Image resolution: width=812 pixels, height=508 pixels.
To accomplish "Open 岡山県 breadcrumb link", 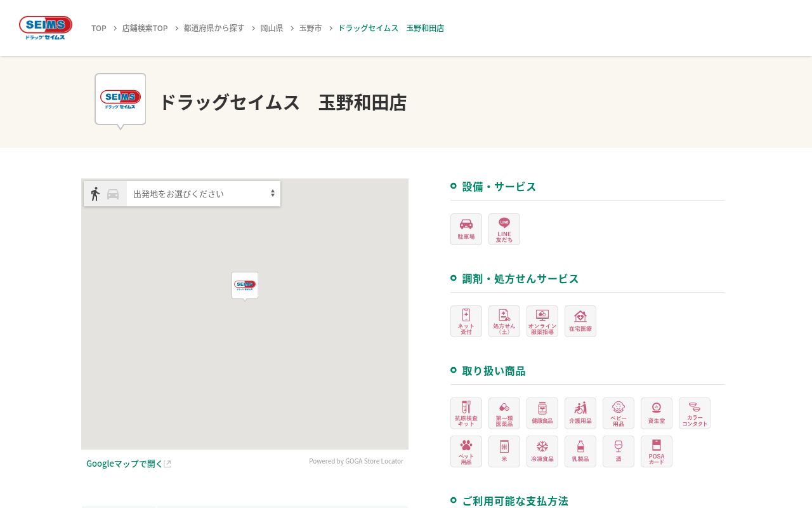I will [272, 28].
